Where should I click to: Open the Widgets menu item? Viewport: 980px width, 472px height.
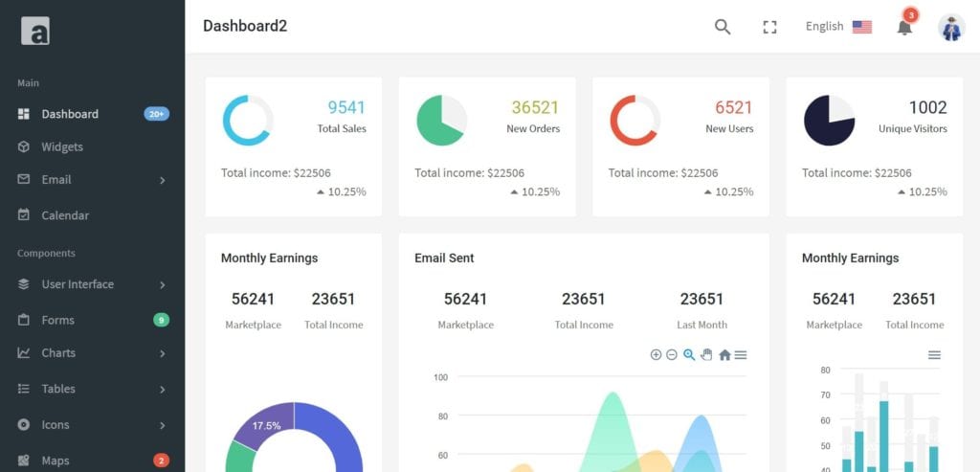[93, 146]
